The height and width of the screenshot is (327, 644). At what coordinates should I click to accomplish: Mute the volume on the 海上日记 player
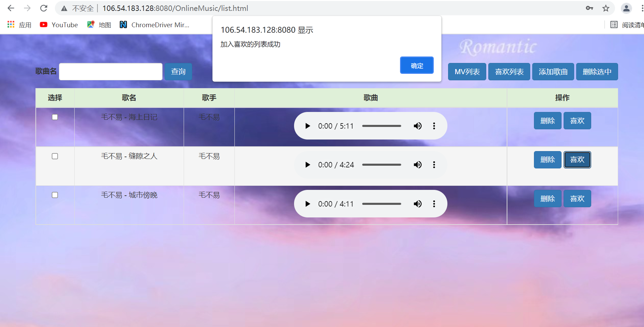click(x=417, y=126)
